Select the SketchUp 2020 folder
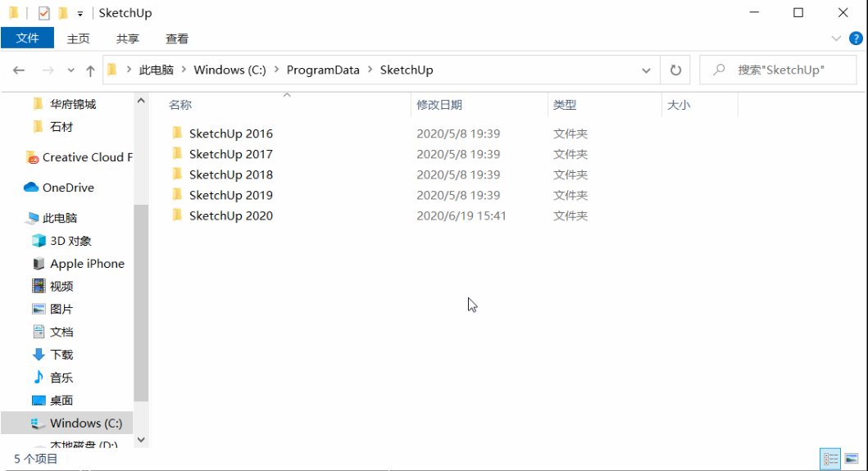The width and height of the screenshot is (868, 471). 231,215
